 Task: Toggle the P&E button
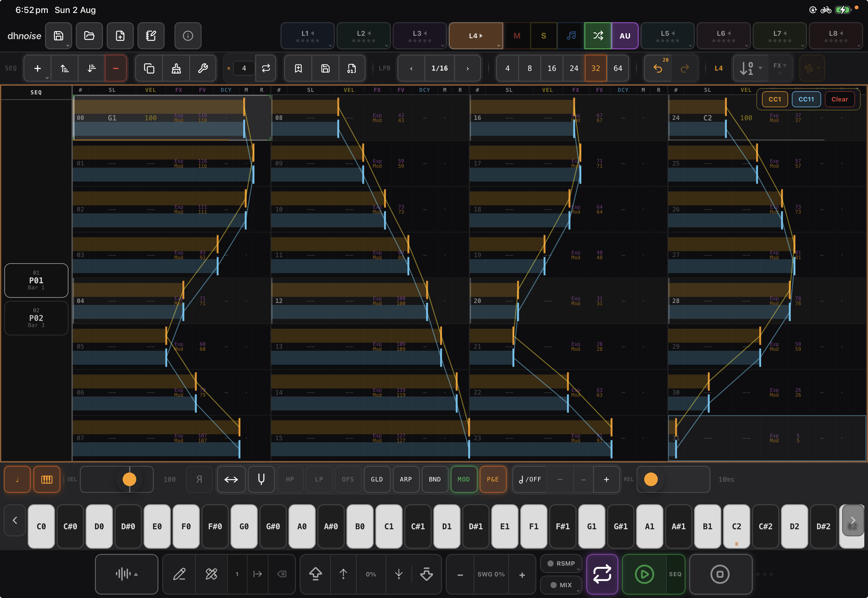coord(493,479)
